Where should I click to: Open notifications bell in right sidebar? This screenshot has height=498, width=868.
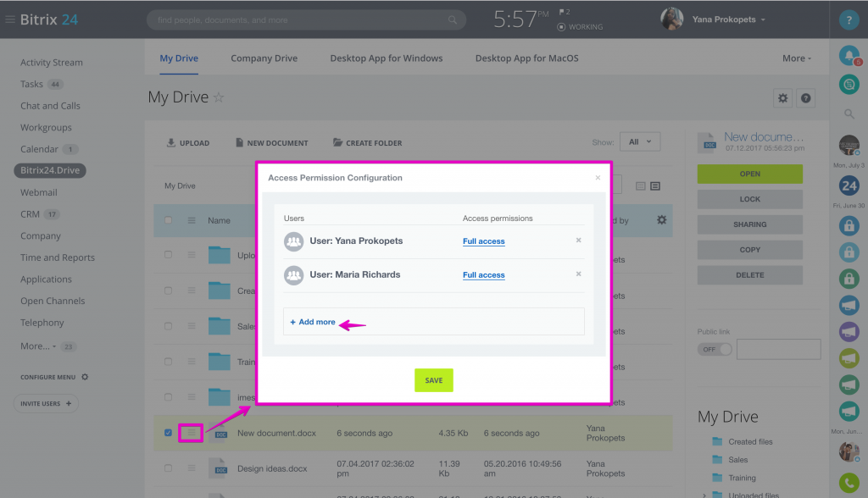click(849, 55)
